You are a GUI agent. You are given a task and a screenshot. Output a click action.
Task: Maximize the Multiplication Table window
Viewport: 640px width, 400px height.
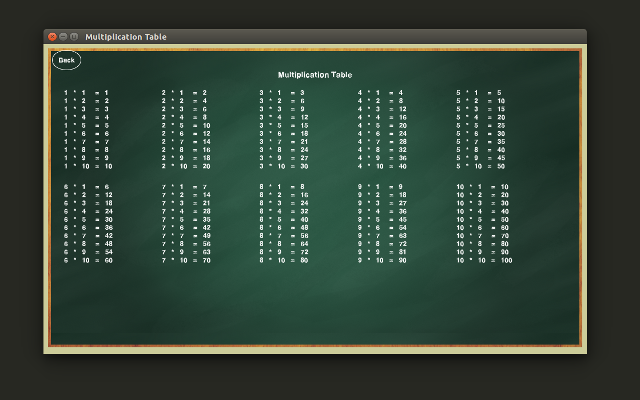(x=74, y=37)
